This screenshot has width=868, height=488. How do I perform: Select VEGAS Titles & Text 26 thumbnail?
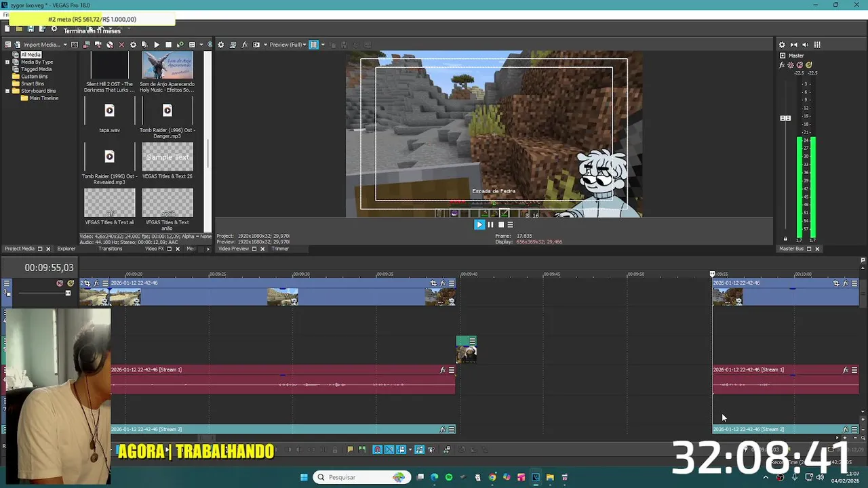tap(167, 157)
